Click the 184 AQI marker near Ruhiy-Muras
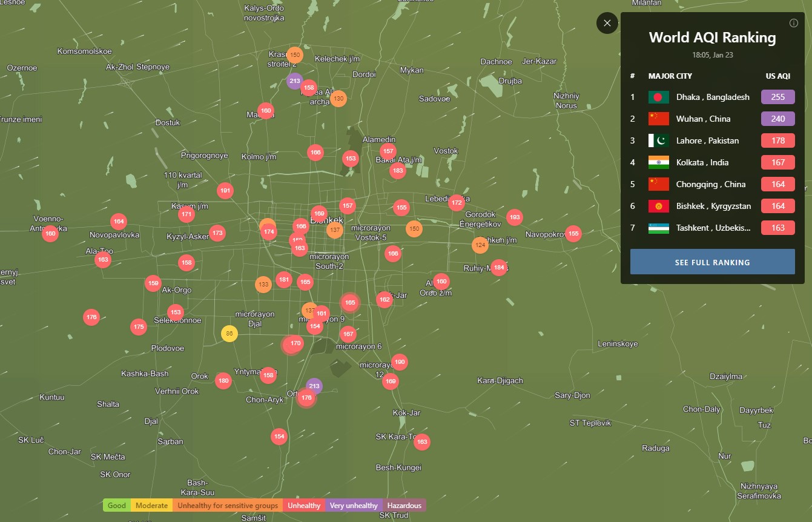The image size is (812, 522). tap(498, 267)
